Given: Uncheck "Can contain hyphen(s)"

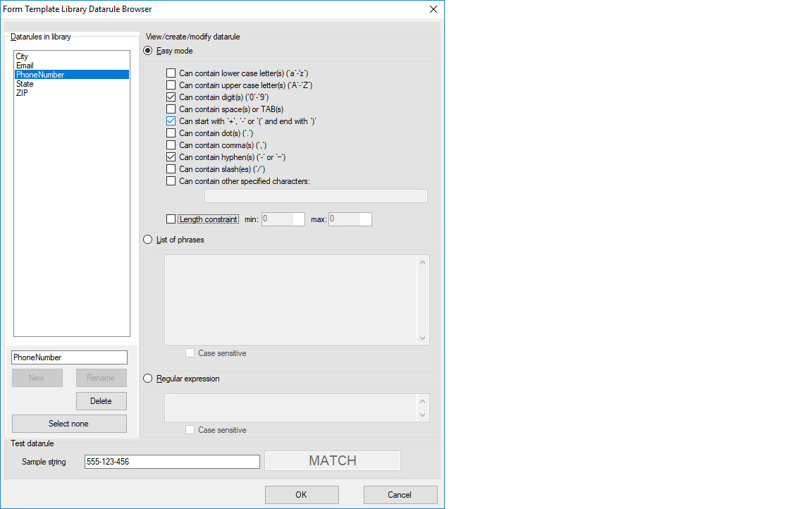Looking at the screenshot, I should 171,157.
